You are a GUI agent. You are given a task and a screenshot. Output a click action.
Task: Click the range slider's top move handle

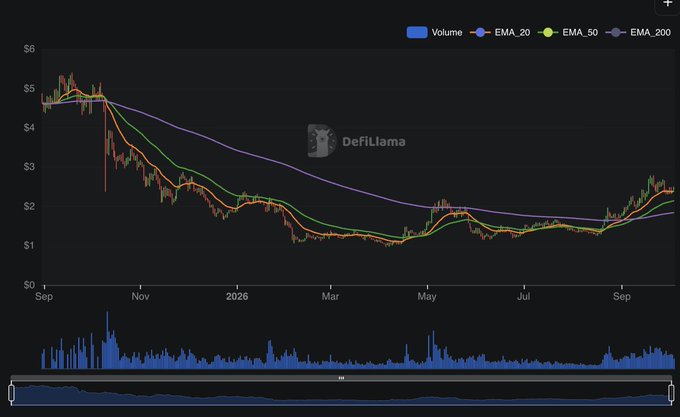coord(341,378)
